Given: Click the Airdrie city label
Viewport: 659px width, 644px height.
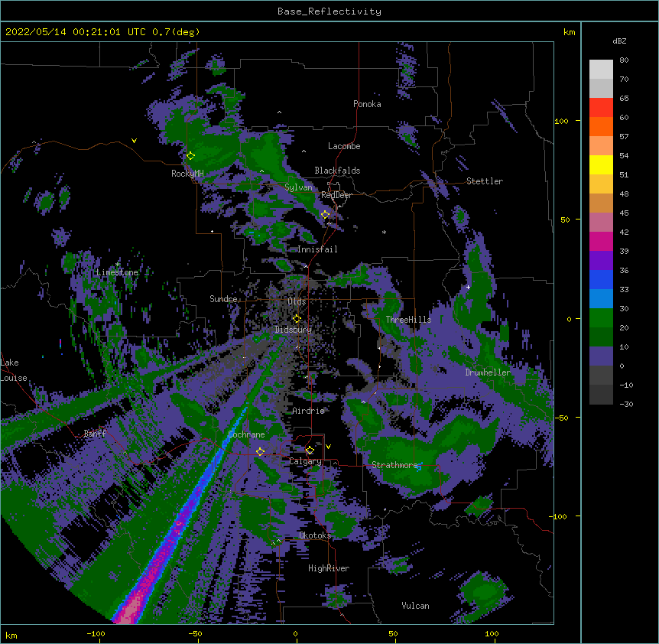Looking at the screenshot, I should tap(309, 411).
